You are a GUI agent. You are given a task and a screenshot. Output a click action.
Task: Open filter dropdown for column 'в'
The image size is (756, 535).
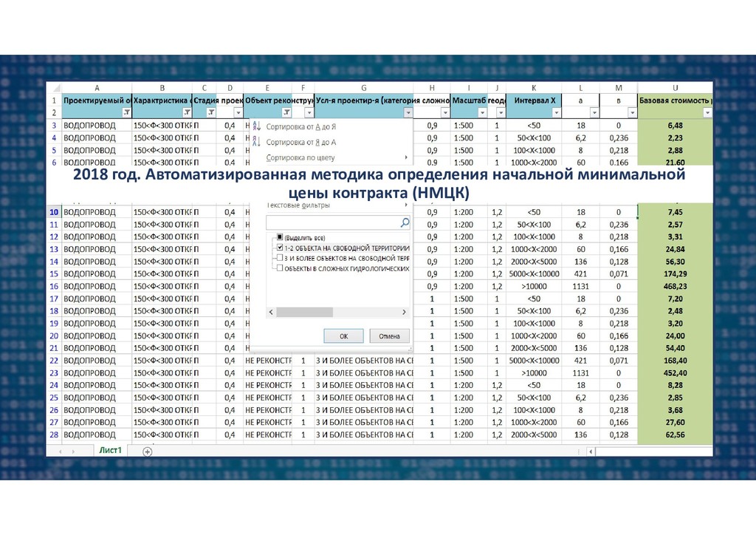click(x=632, y=112)
